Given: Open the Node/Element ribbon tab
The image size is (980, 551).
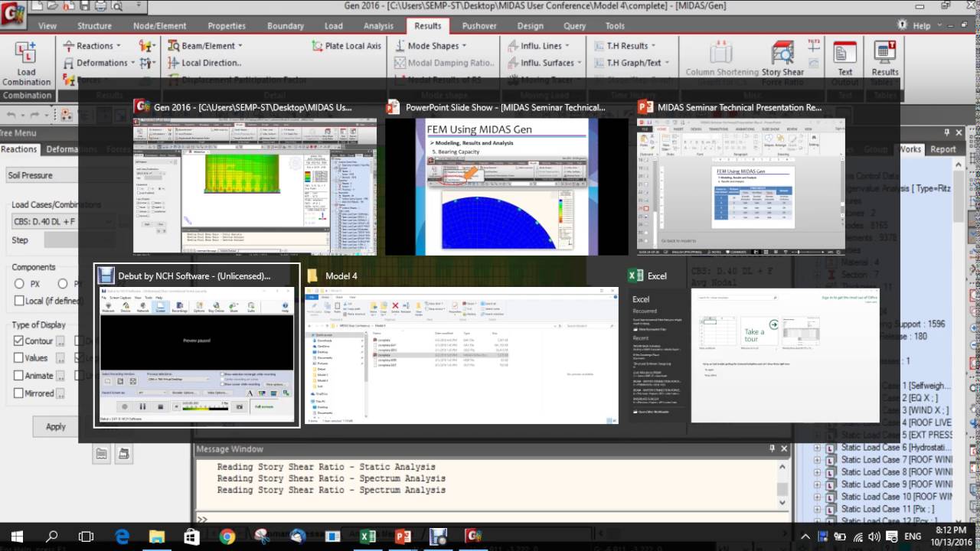Looking at the screenshot, I should click(159, 25).
